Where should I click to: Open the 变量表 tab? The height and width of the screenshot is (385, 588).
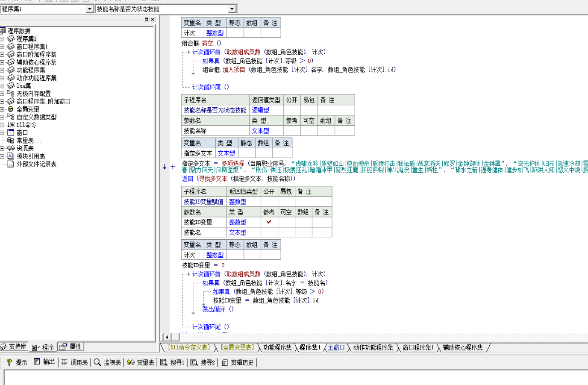[x=141, y=362]
